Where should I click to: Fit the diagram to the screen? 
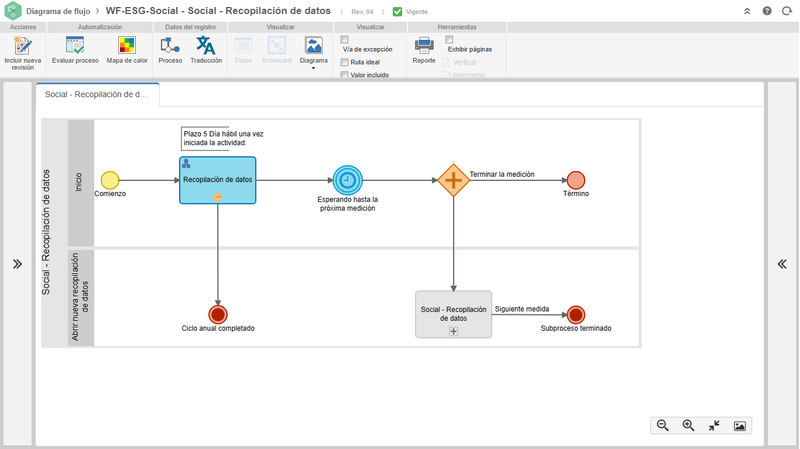[x=714, y=426]
